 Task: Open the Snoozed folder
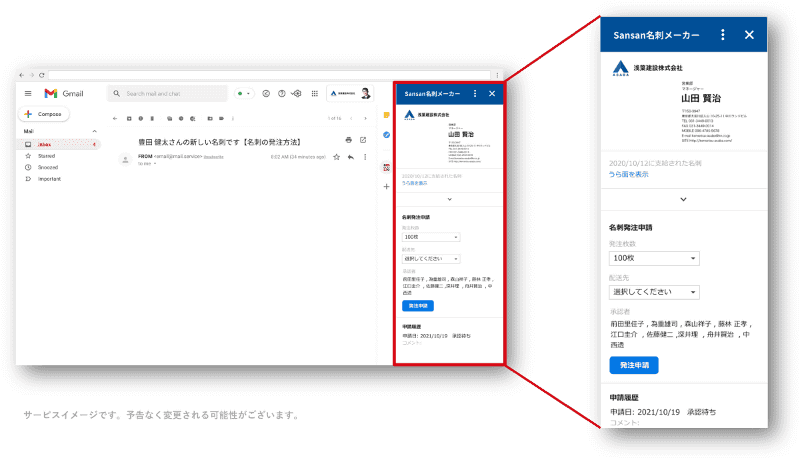(x=47, y=167)
